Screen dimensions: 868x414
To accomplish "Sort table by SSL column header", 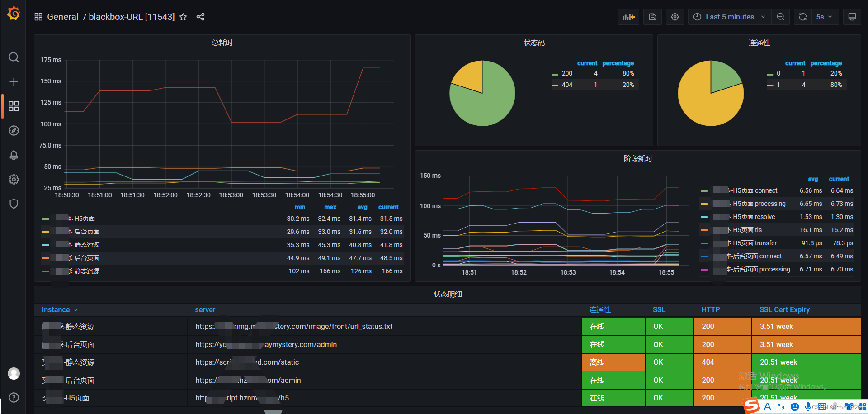I will point(659,310).
